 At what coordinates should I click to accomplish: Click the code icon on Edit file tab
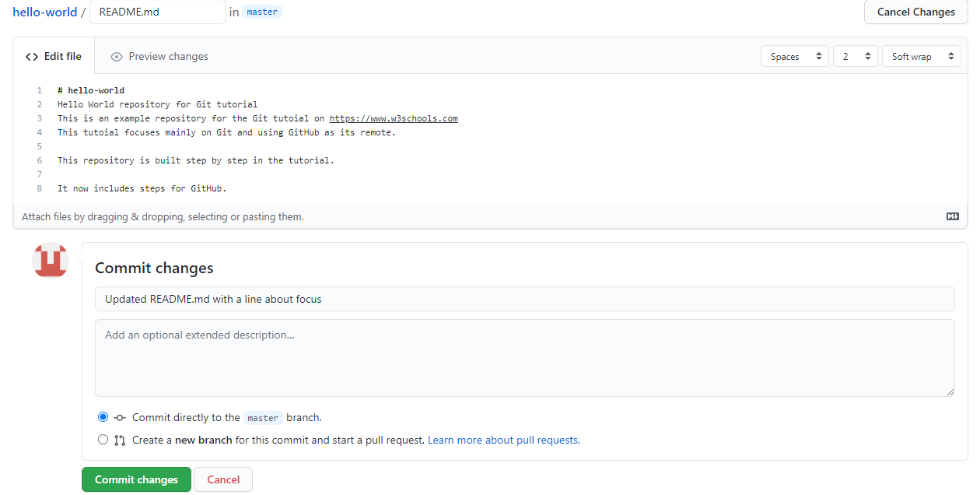coord(31,56)
